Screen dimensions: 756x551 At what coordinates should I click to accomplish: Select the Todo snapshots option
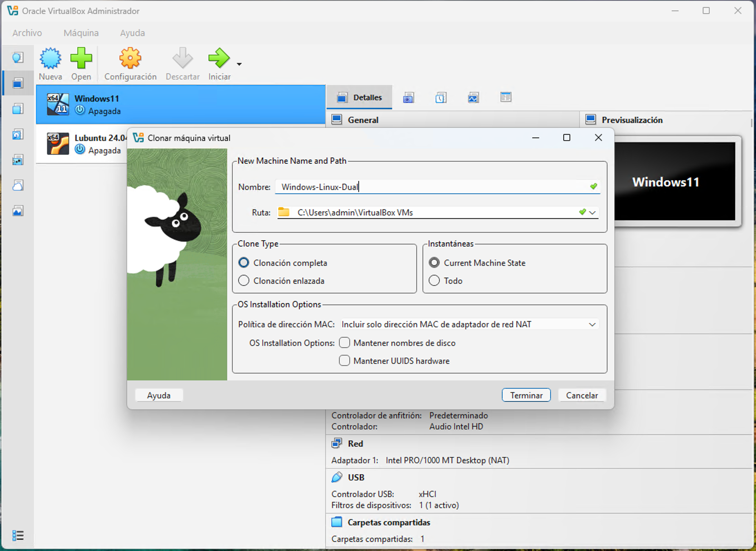(434, 281)
